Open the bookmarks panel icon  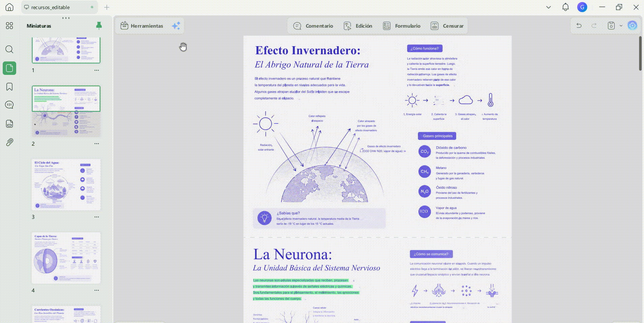[x=9, y=87]
